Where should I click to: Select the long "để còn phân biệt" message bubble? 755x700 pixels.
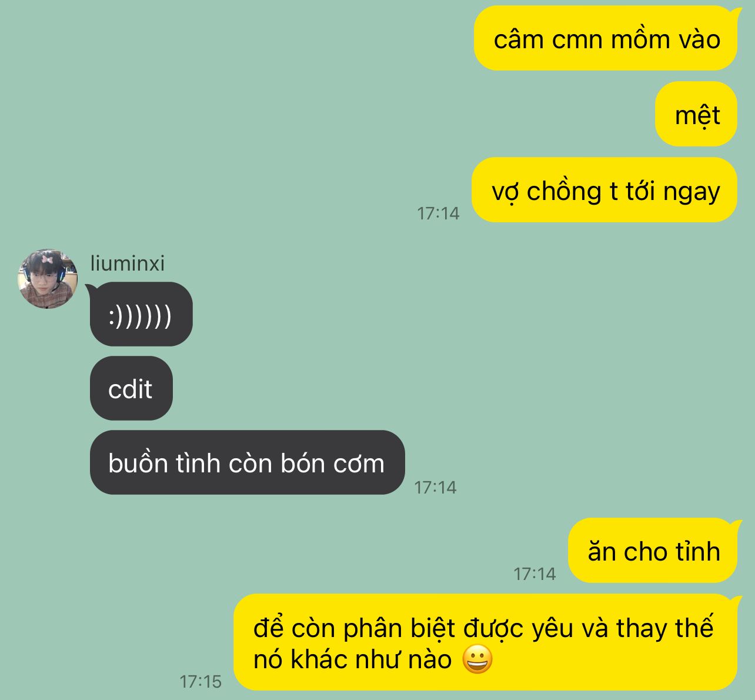486,642
